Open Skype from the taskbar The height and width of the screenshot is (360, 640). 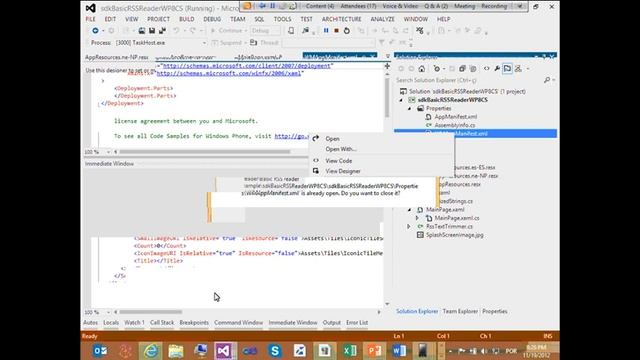point(275,351)
